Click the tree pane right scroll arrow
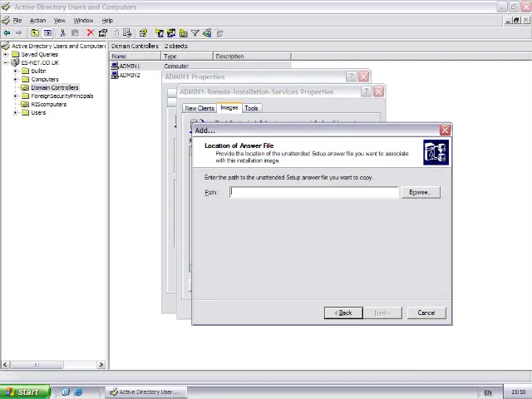Image resolution: width=532 pixels, height=399 pixels. (x=101, y=364)
